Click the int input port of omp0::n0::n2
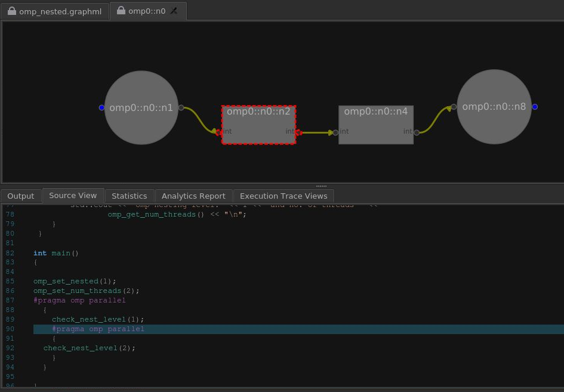Viewport: 564px width, 392px height. click(219, 132)
